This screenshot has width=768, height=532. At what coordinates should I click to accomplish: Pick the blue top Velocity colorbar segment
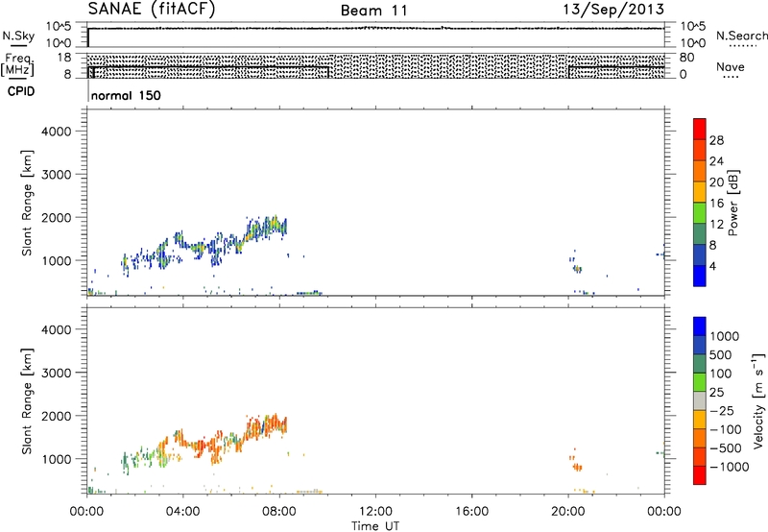[x=700, y=326]
